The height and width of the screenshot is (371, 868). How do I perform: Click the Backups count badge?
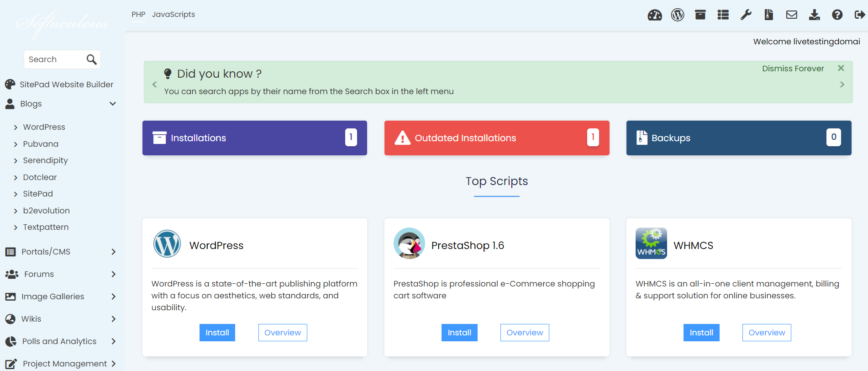tap(834, 137)
